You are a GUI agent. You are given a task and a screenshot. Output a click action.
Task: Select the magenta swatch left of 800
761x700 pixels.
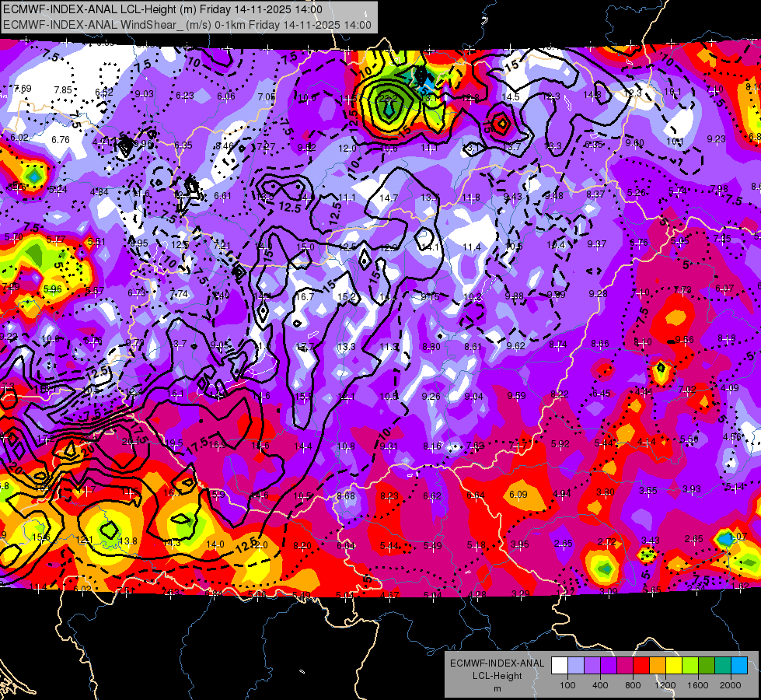pyautogui.click(x=625, y=665)
